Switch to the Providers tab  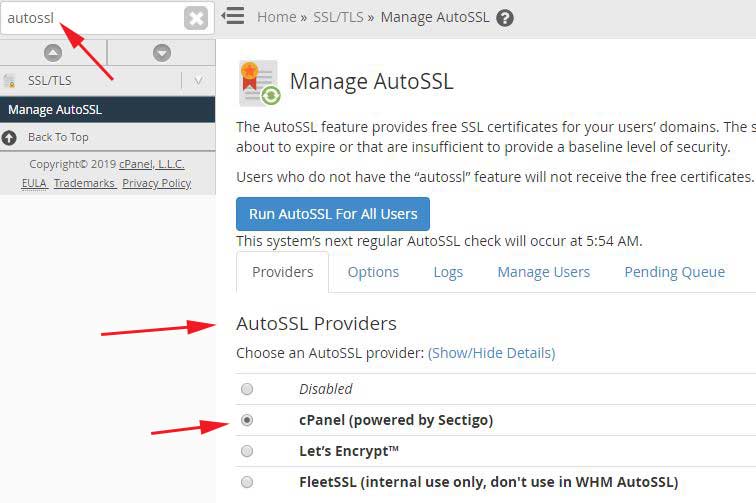(x=283, y=272)
